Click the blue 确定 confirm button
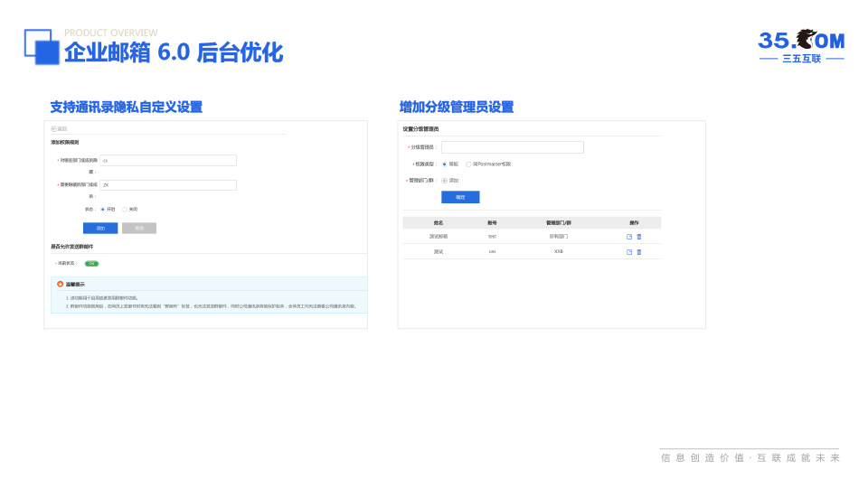The image size is (868, 488). [x=460, y=197]
